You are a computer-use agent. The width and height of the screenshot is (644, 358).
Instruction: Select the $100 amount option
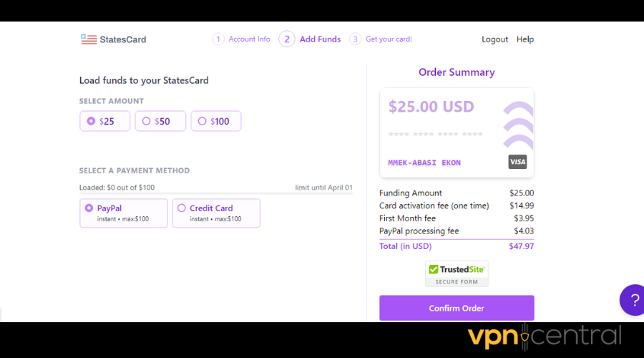point(216,122)
